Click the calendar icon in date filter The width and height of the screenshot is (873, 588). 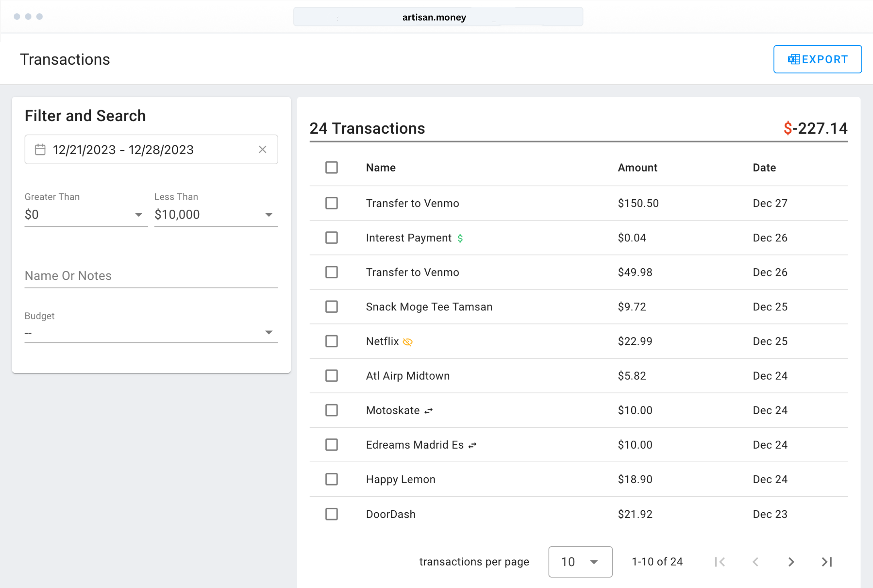pos(40,149)
